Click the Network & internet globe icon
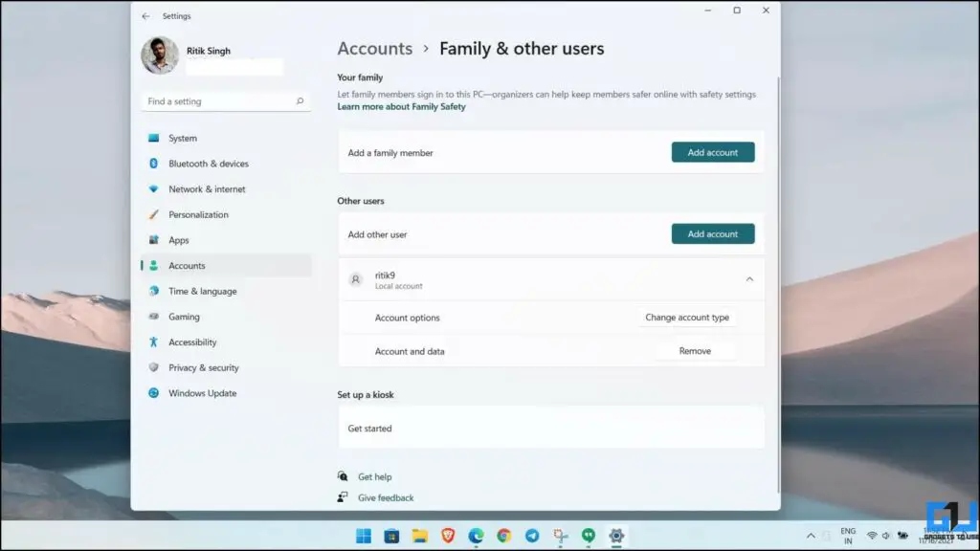The height and width of the screenshot is (551, 980). tap(156, 188)
